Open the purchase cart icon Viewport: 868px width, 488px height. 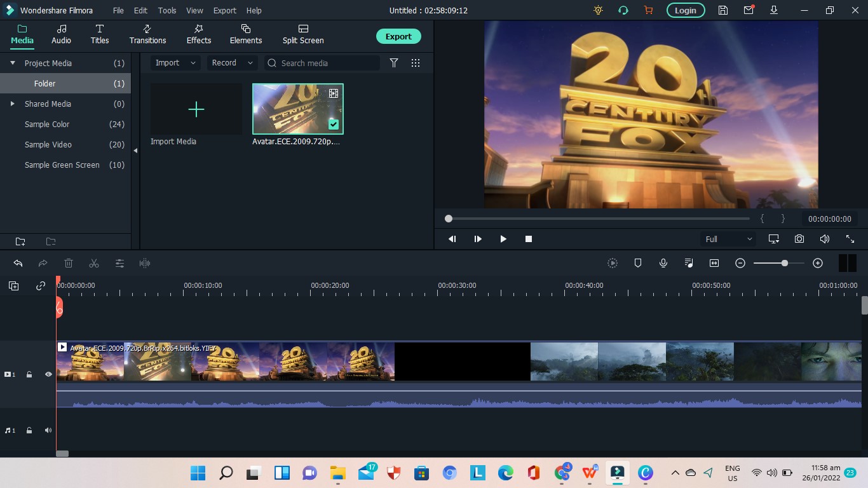(x=648, y=10)
